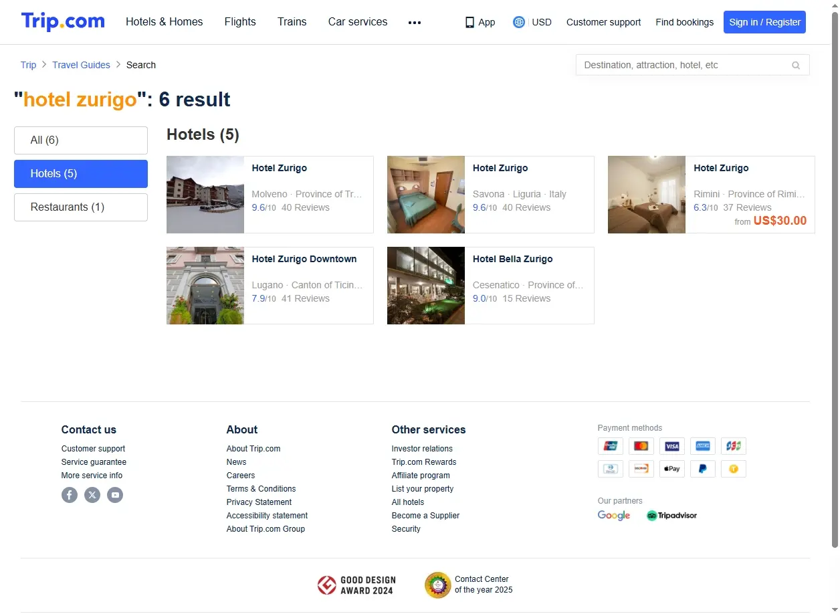
Task: Open the Flights menu
Action: coord(240,21)
